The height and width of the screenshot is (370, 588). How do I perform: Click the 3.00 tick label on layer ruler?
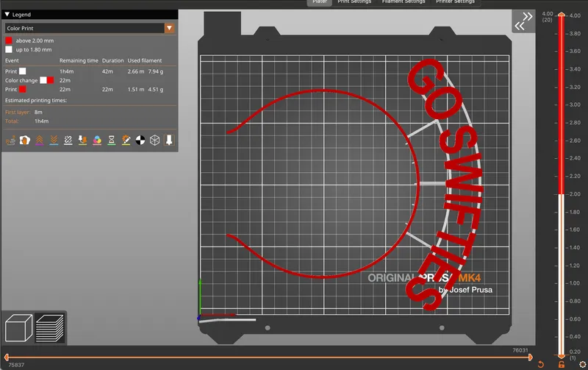[575, 104]
